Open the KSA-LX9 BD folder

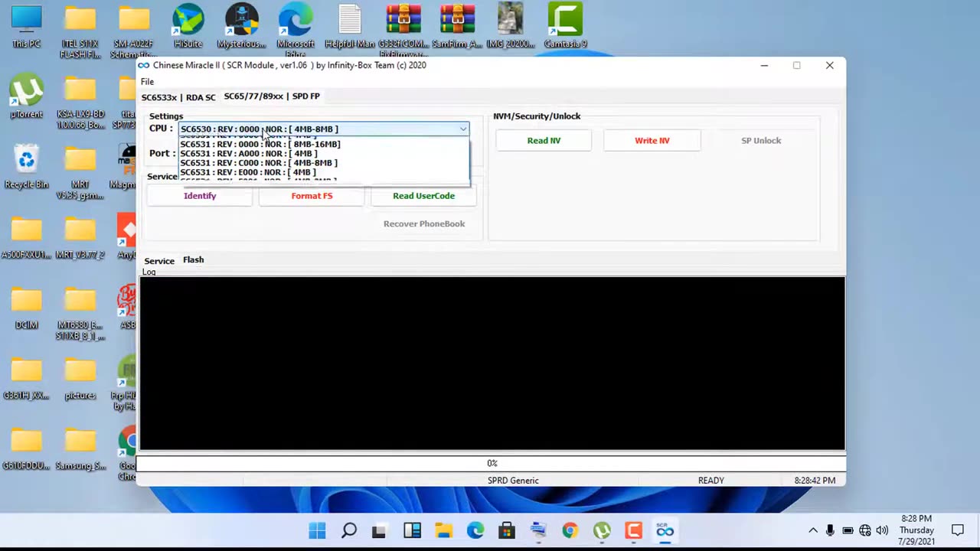click(80, 101)
